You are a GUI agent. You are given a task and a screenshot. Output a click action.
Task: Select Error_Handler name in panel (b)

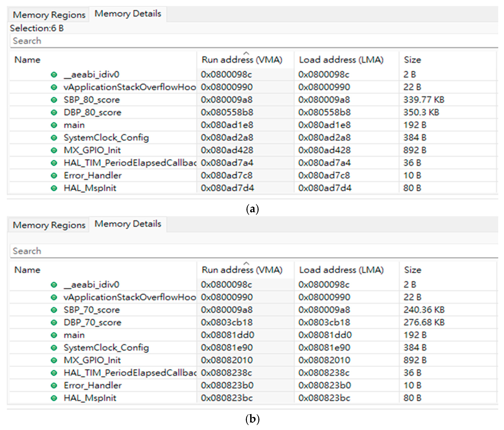click(93, 385)
